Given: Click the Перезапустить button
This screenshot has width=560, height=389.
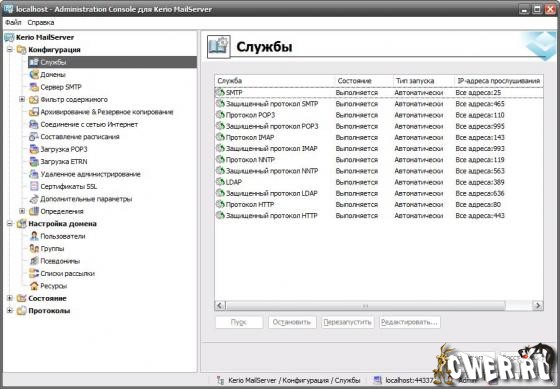Looking at the screenshot, I should 348,322.
